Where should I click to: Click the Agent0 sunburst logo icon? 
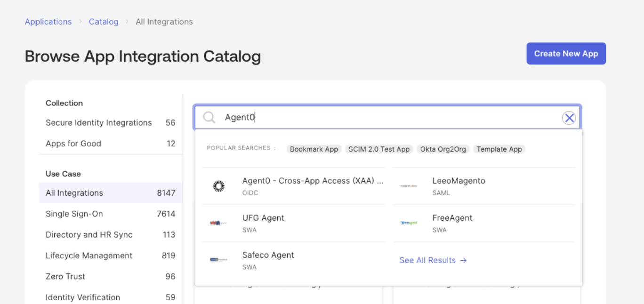(219, 186)
